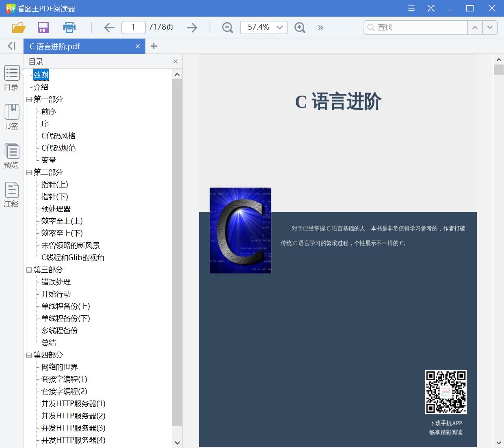Jump to 错误处理 chapter in the outline
The height and width of the screenshot is (448, 504).
coord(55,282)
